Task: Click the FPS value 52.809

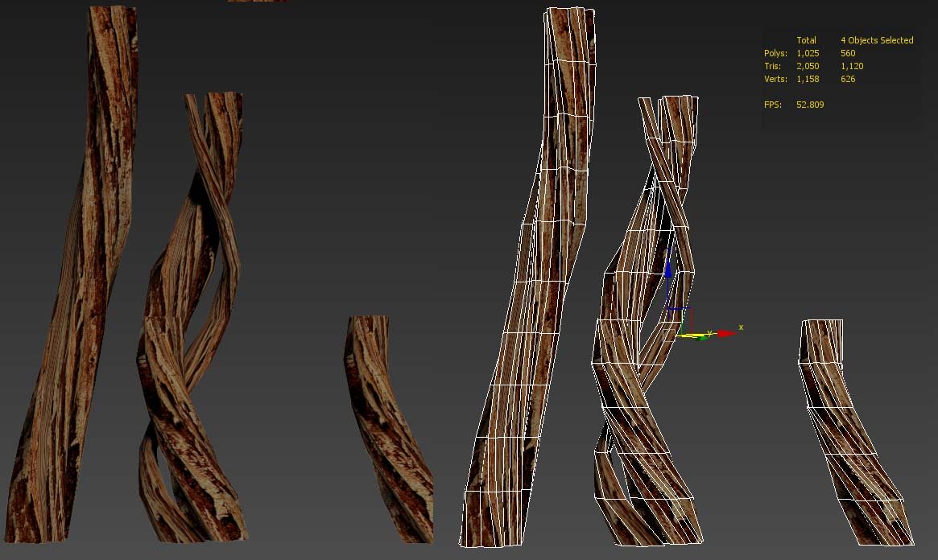Action: point(810,105)
